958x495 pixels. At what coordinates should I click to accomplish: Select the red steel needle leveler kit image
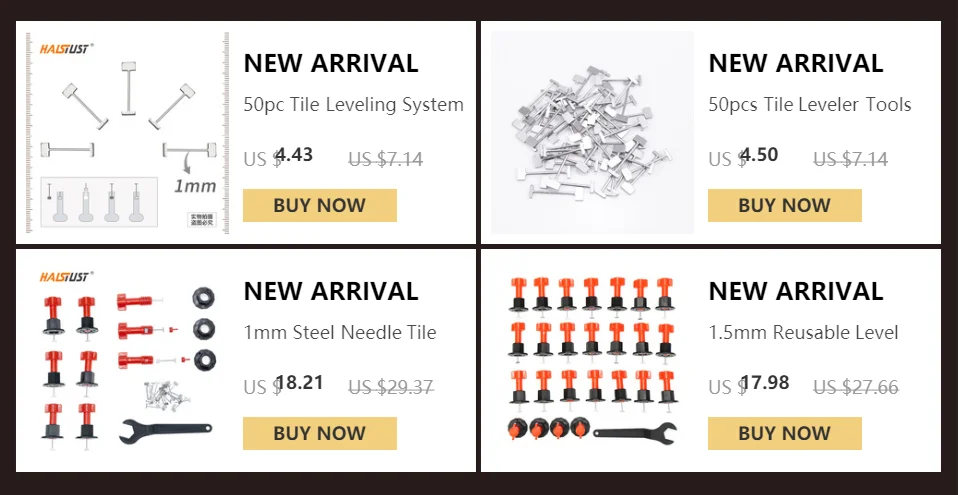(x=127, y=361)
